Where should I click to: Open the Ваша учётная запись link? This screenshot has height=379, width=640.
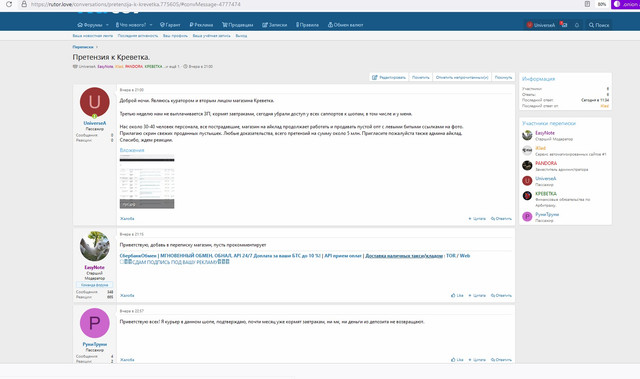click(211, 36)
